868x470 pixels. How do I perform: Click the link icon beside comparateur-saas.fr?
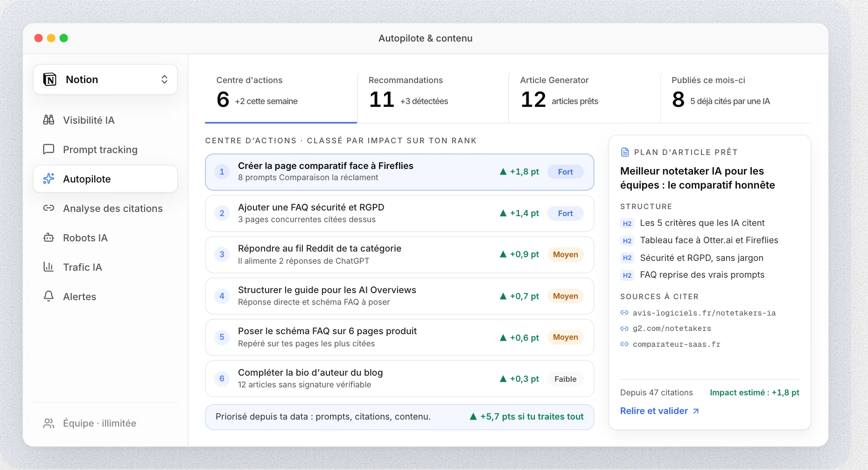(624, 344)
